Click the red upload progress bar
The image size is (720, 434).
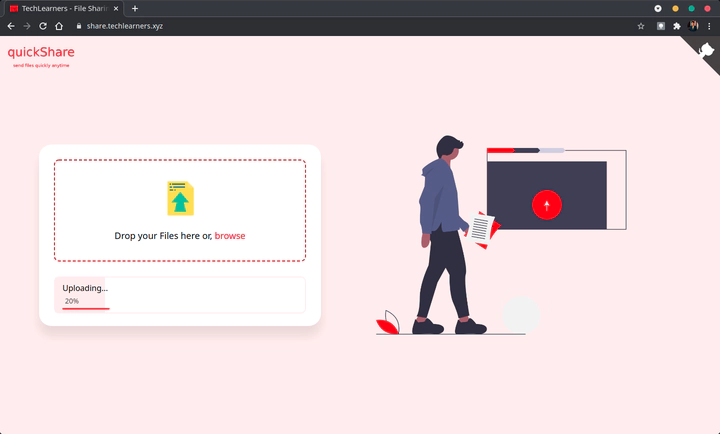click(x=86, y=309)
